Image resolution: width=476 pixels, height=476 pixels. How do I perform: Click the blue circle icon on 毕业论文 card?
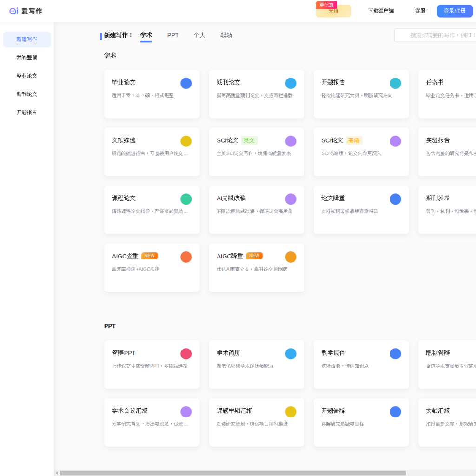(186, 83)
